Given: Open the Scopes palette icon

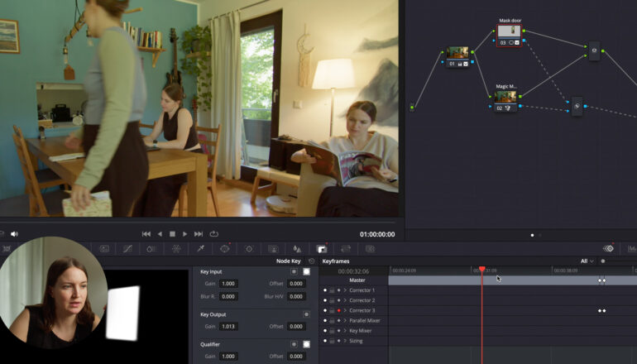Looking at the screenshot, I should click(x=632, y=249).
